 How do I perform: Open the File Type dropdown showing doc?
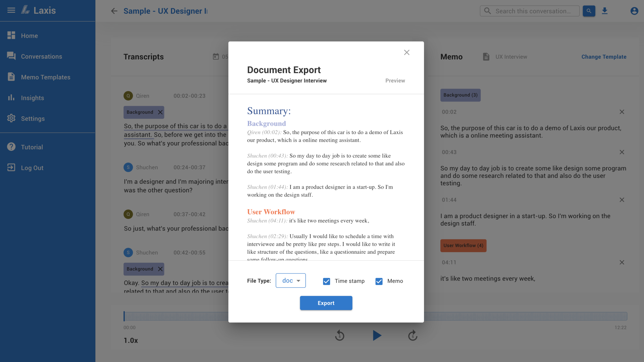(290, 281)
